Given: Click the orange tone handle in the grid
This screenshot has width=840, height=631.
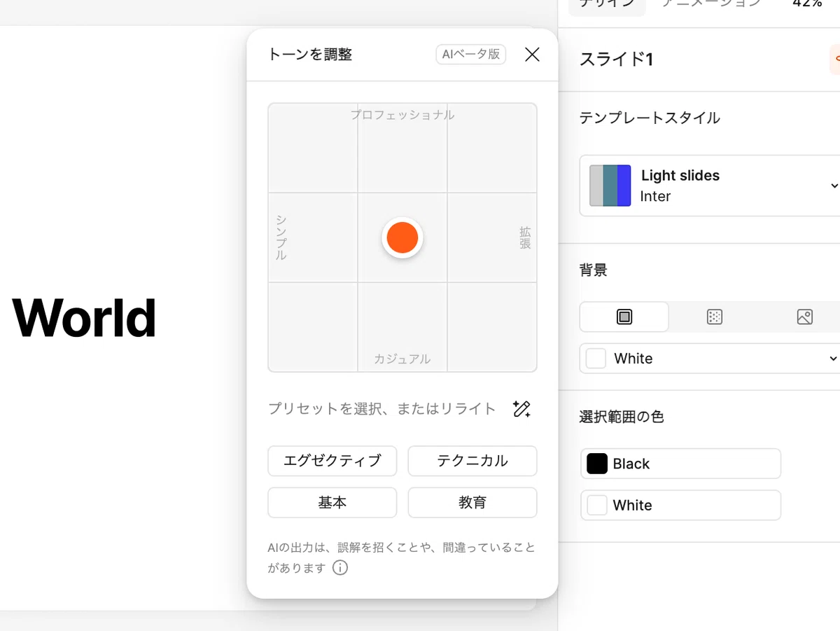Looking at the screenshot, I should coord(402,237).
